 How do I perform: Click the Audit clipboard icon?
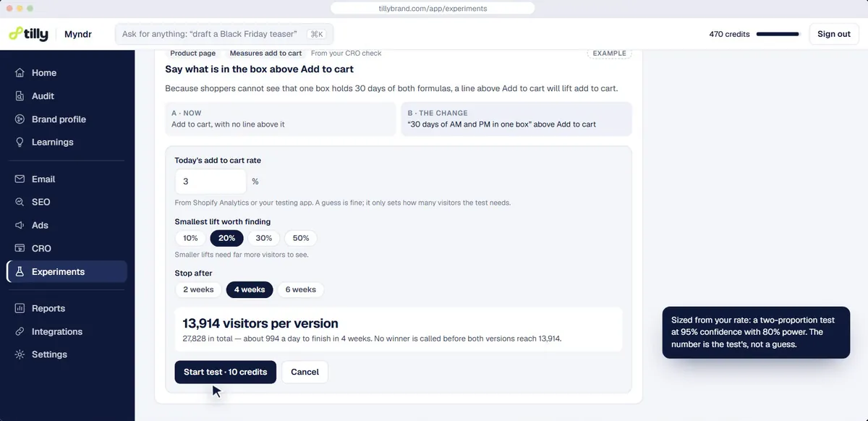20,96
